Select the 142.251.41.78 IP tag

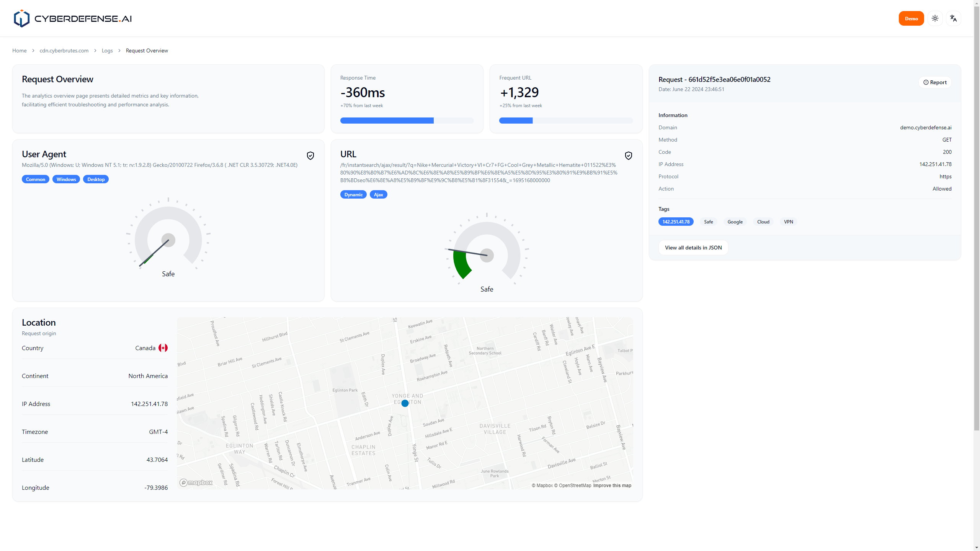(x=676, y=222)
